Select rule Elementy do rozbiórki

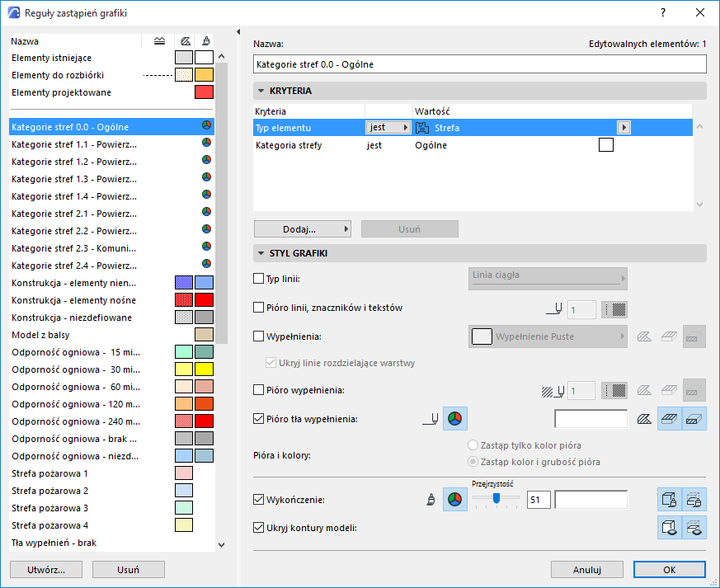point(111,75)
